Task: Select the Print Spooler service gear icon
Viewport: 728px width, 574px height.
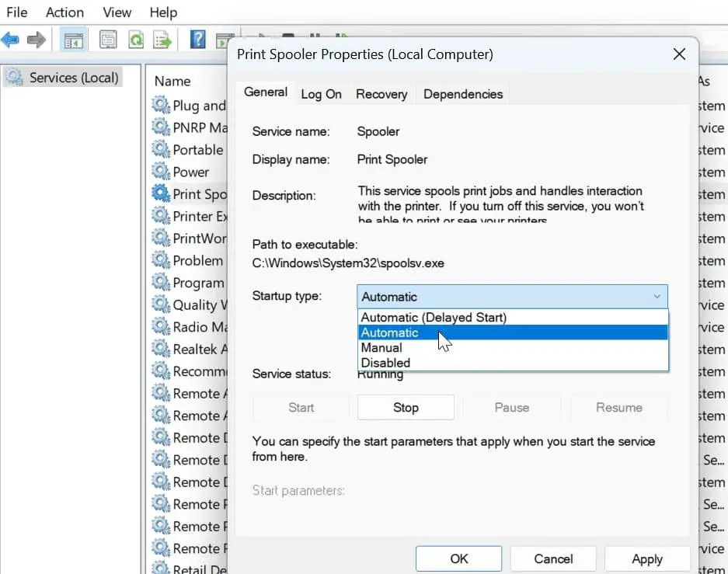Action: click(x=161, y=193)
